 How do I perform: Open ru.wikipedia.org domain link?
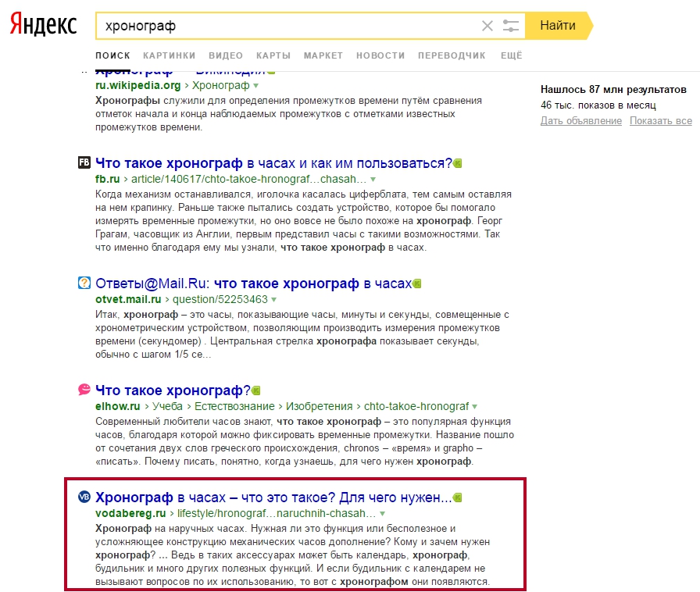click(x=138, y=85)
